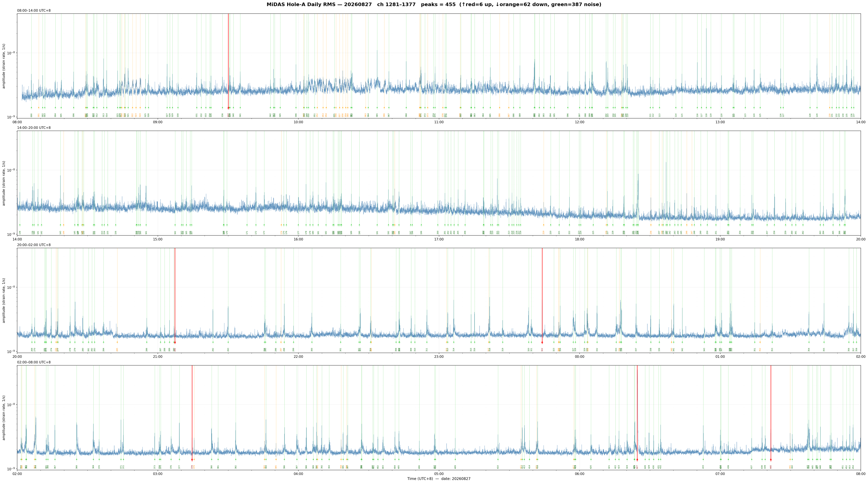Click the 07:00 time tick label
Image resolution: width=868 pixels, height=483 pixels.
[720, 474]
